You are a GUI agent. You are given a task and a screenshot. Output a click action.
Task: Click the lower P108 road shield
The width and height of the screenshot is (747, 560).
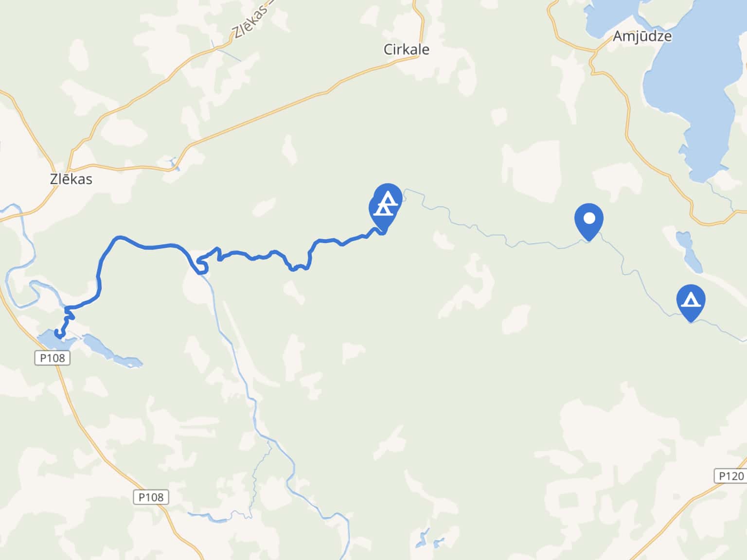(x=151, y=497)
